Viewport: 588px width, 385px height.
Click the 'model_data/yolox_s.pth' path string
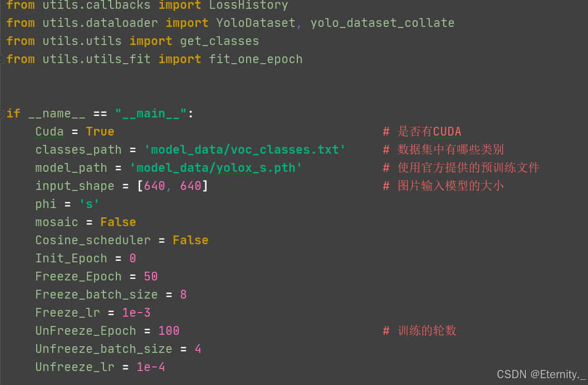(x=216, y=168)
